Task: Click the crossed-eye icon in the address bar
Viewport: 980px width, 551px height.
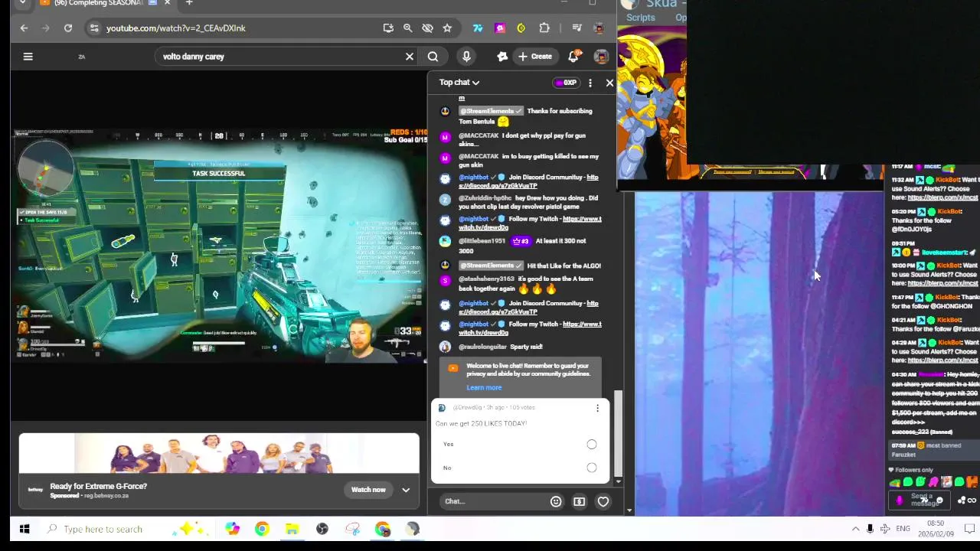Action: tap(427, 28)
